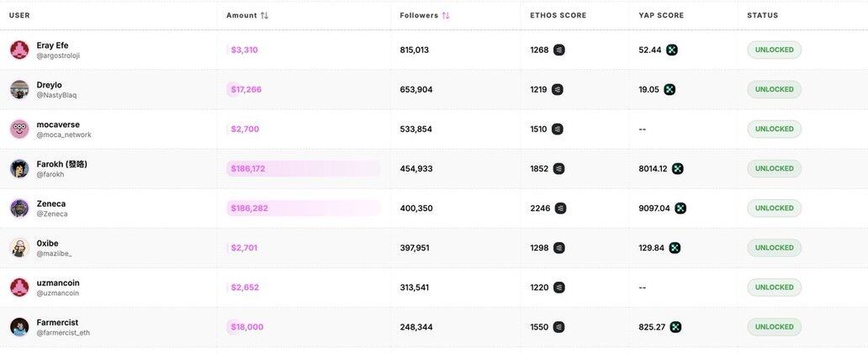Click Yap icon next to Farmercist 825.27
This screenshot has height=354, width=868.
(x=675, y=326)
